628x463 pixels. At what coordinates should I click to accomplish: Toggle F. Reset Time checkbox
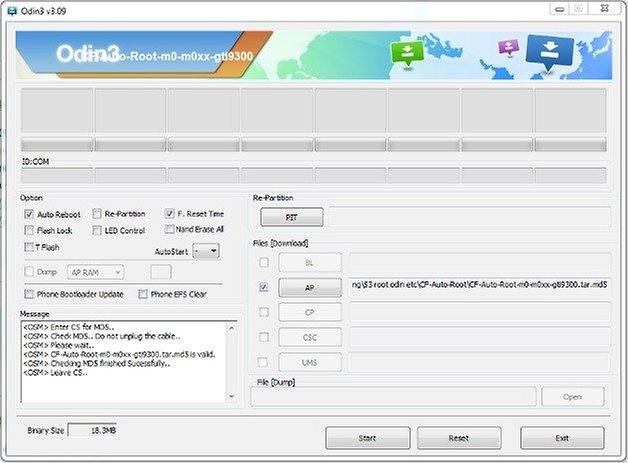pos(169,213)
